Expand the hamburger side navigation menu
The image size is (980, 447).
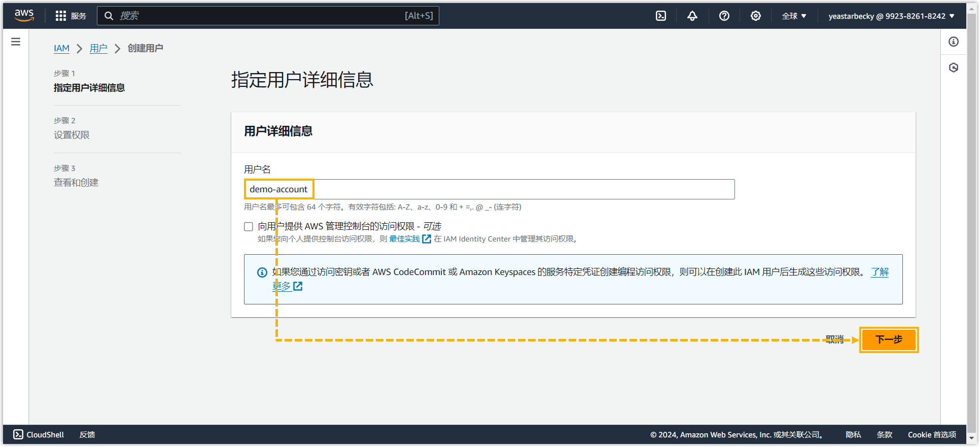(16, 42)
